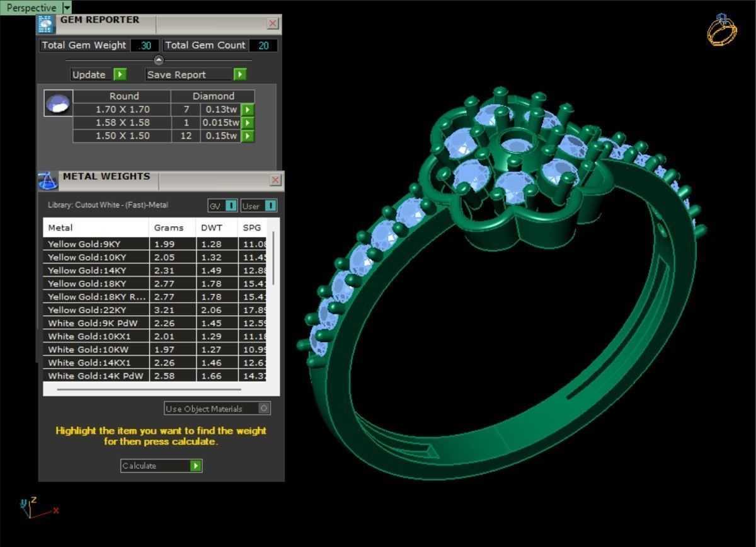The width and height of the screenshot is (756, 547).
Task: Select the 1.50 X 1.50 gem size cell
Action: (x=122, y=135)
